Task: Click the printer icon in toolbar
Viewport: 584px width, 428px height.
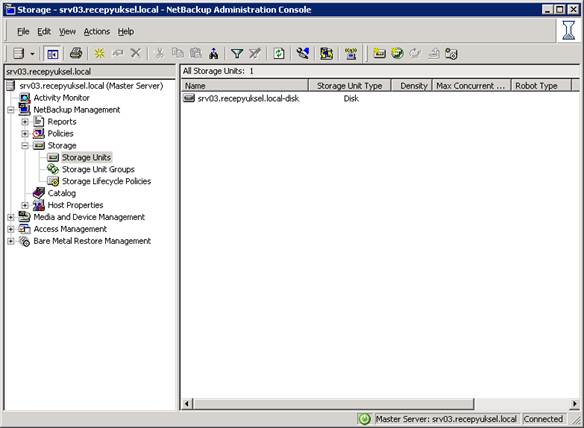Action: click(x=76, y=53)
